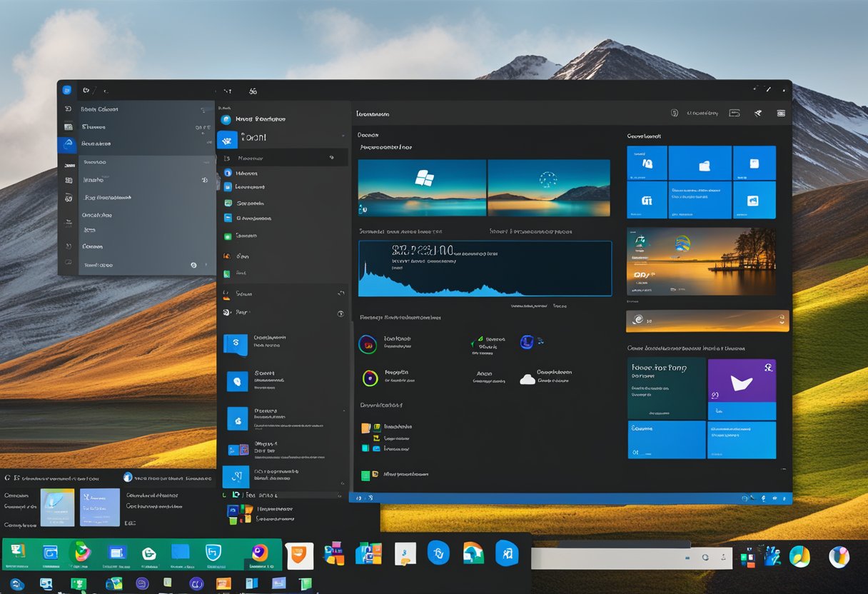The image size is (868, 594).
Task: Enable the circular status toggle at the sidebar bottom
Action: tap(194, 265)
